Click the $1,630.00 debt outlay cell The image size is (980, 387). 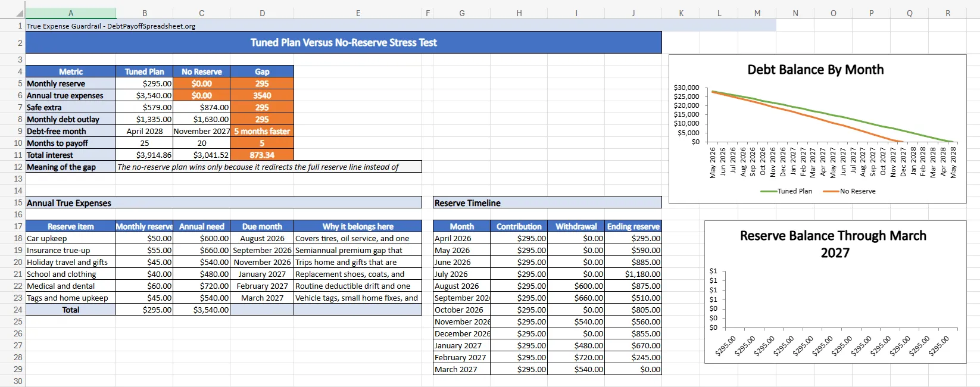(201, 119)
